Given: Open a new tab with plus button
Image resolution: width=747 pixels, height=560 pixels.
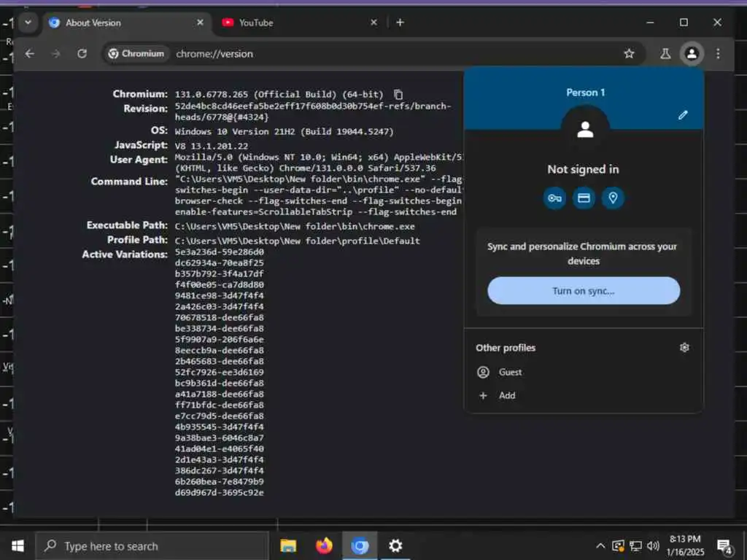Looking at the screenshot, I should tap(400, 23).
